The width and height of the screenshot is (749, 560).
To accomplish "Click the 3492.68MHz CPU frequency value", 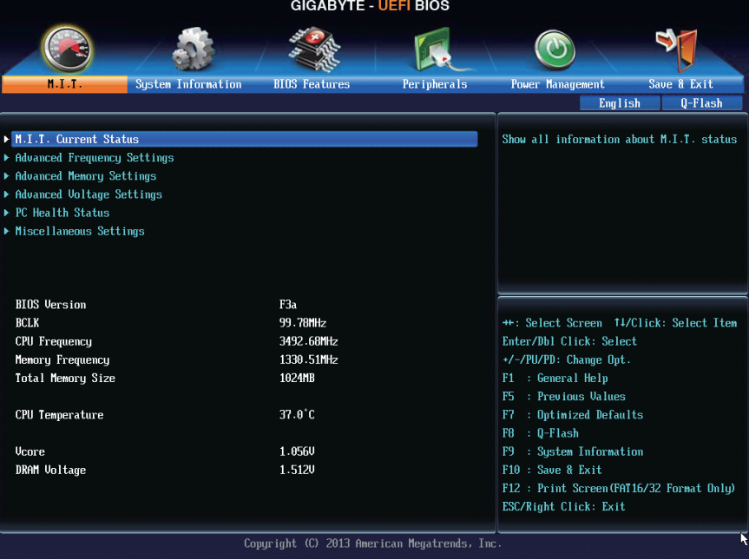I will click(309, 341).
